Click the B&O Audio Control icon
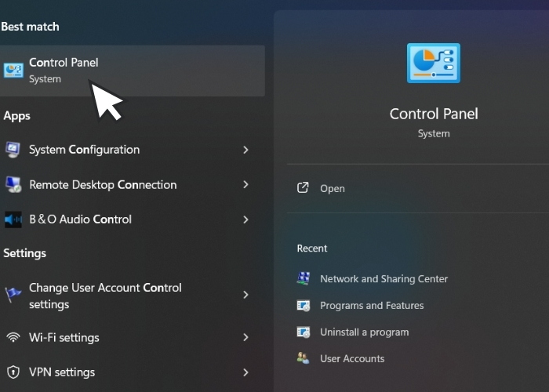 [x=13, y=220]
